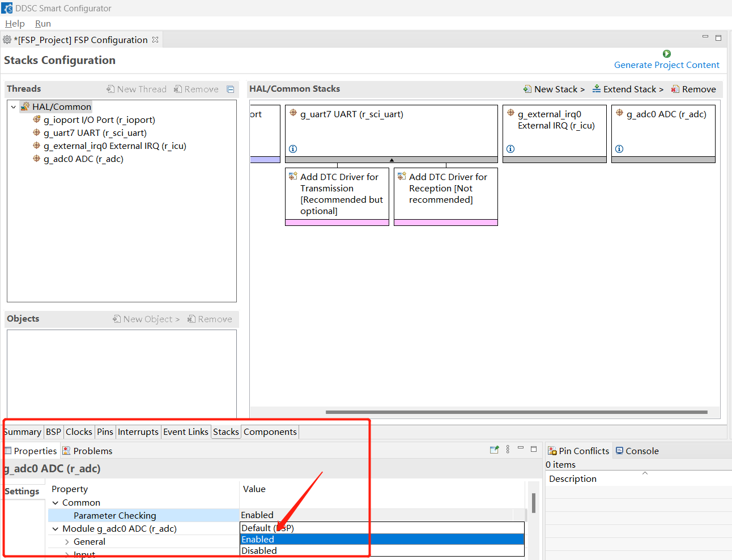The height and width of the screenshot is (560, 732).
Task: Select the Settings side tab
Action: (x=22, y=491)
